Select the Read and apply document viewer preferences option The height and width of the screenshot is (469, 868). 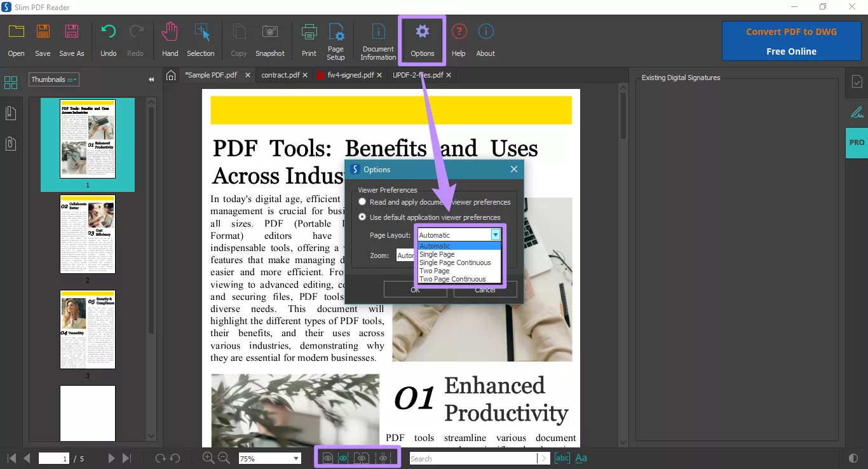pyautogui.click(x=362, y=201)
